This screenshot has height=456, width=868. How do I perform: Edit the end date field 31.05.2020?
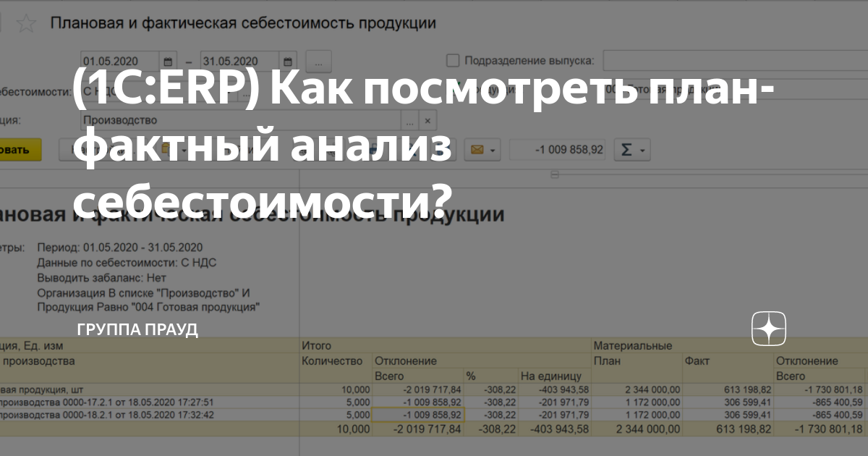tap(240, 61)
